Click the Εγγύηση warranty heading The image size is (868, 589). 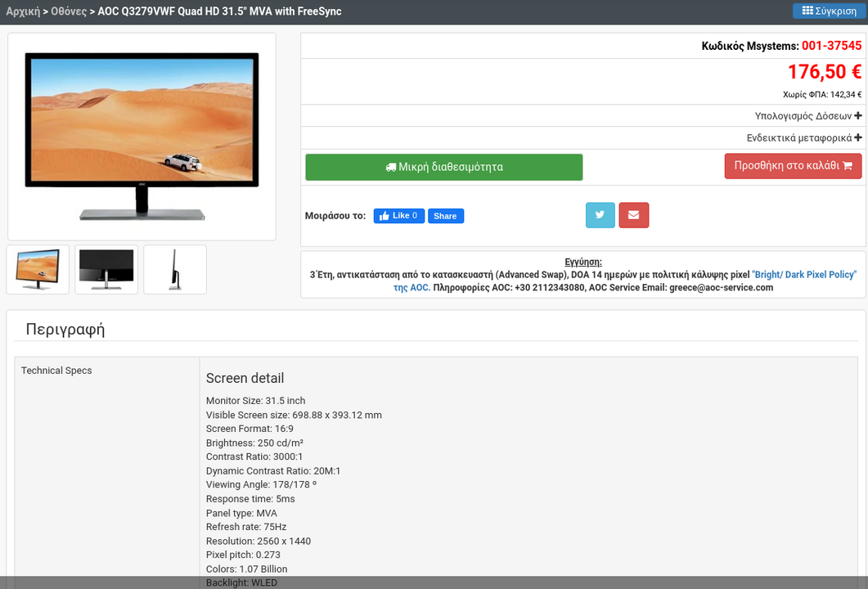point(583,262)
